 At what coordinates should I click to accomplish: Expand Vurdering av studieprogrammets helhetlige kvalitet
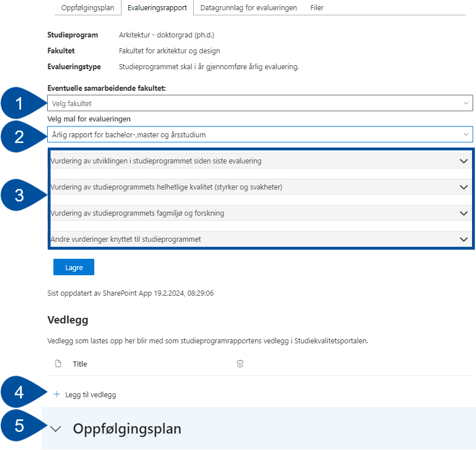point(261,187)
